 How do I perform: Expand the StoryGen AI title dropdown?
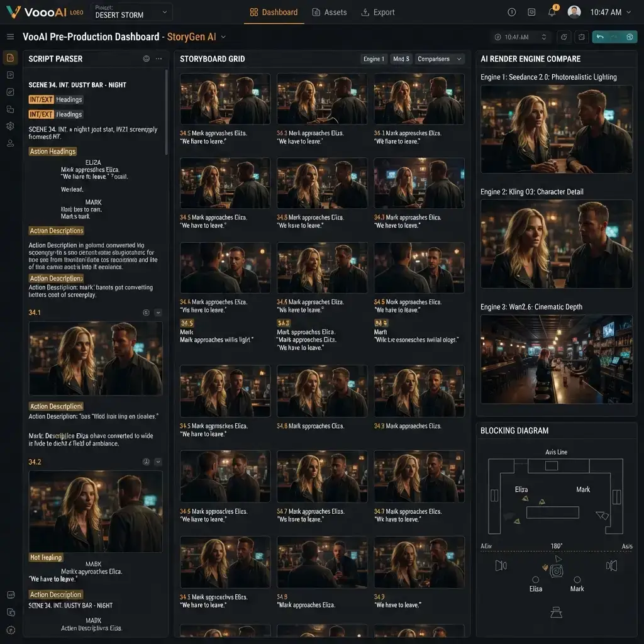tap(223, 37)
